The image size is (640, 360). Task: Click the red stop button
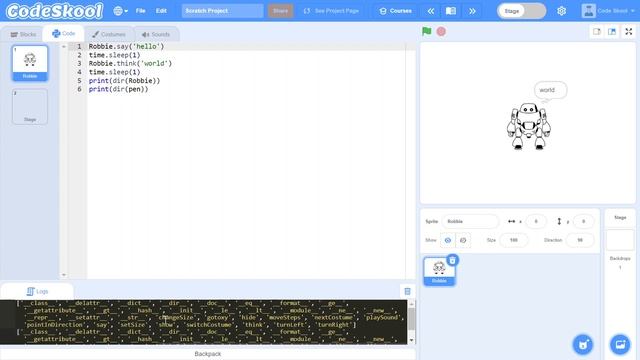tap(441, 31)
